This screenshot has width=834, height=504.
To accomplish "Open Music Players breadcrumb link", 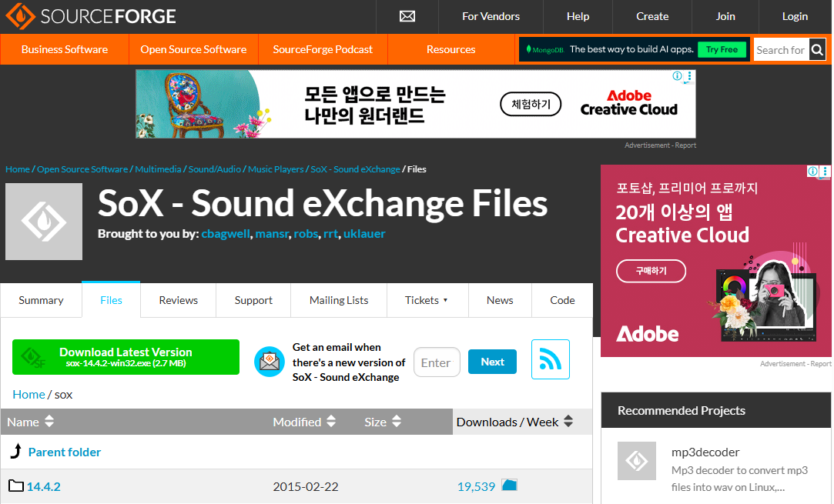I will [x=276, y=169].
